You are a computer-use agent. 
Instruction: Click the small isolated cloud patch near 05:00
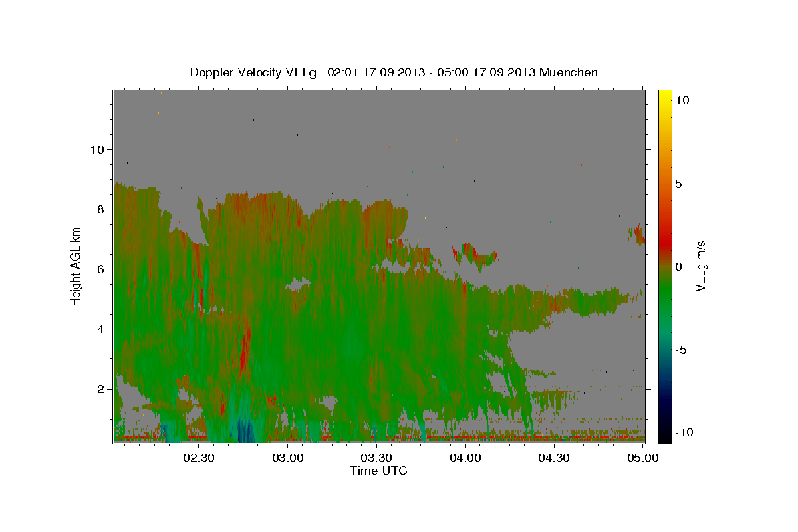[x=637, y=235]
